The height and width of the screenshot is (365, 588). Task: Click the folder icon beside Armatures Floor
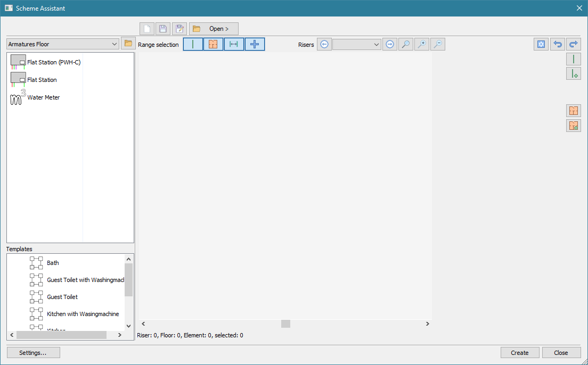128,44
